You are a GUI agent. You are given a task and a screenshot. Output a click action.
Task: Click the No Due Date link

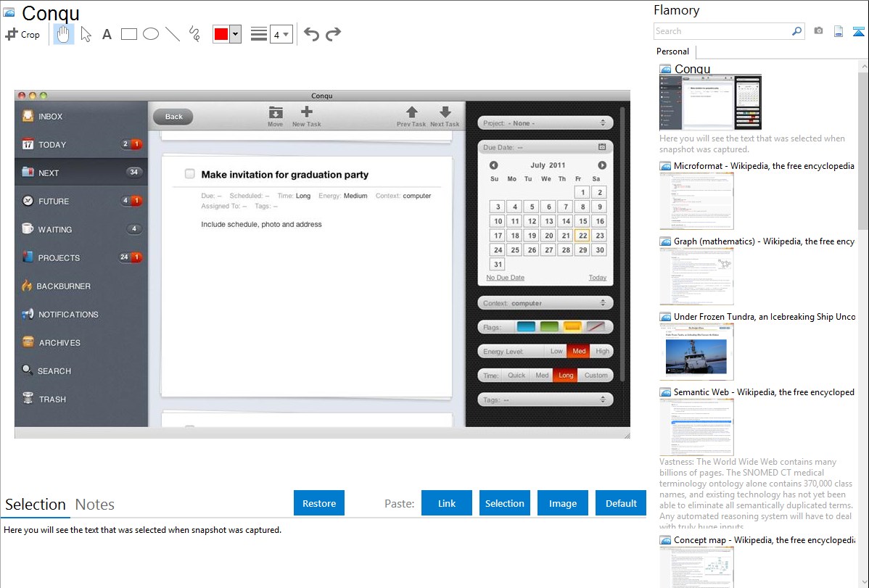pos(505,278)
